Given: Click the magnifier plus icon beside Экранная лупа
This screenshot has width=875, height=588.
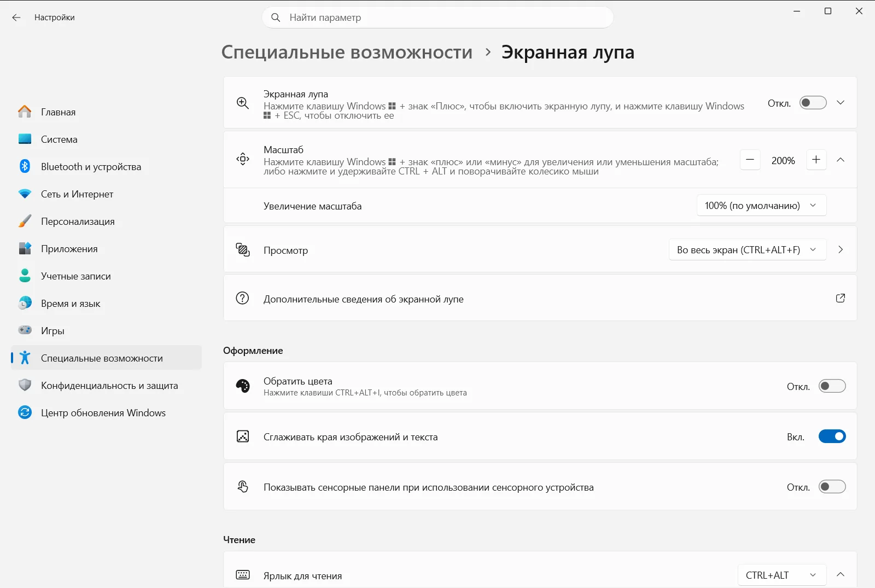Looking at the screenshot, I should coord(243,103).
